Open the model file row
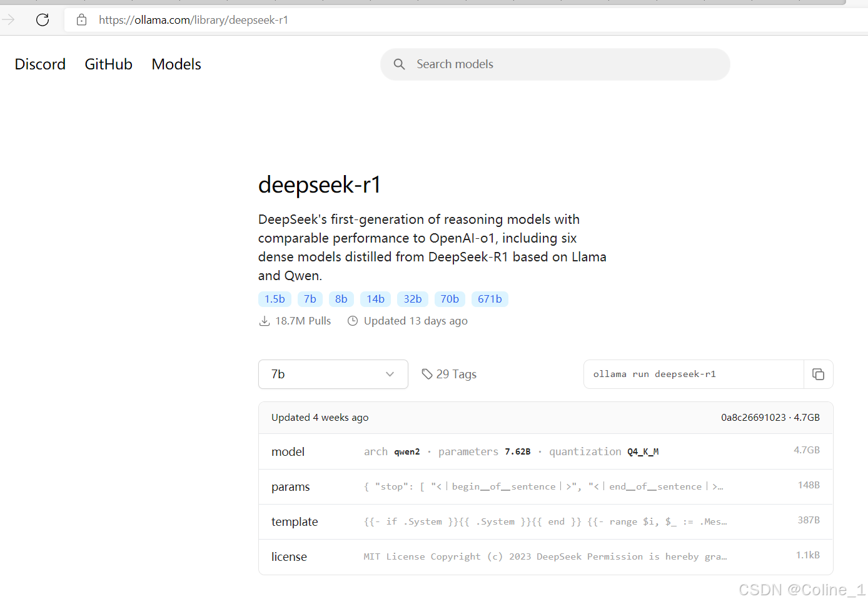Image resolution: width=868 pixels, height=604 pixels. [545, 451]
